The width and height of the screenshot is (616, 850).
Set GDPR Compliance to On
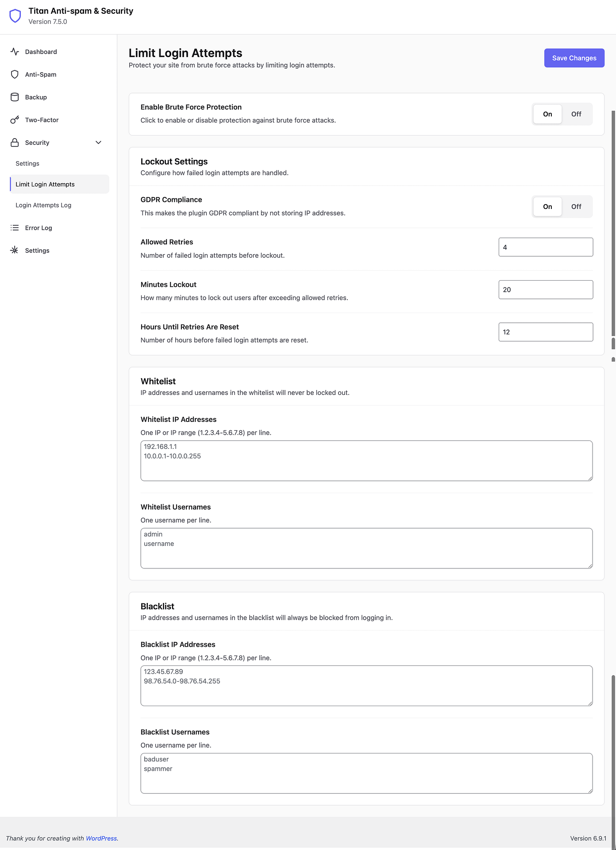click(547, 207)
